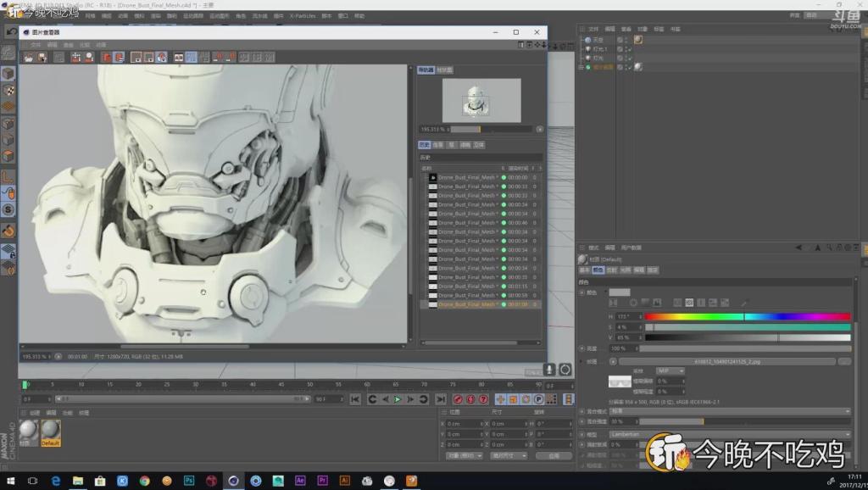Select the Default material thumbnail
868x490 pixels.
tap(50, 433)
